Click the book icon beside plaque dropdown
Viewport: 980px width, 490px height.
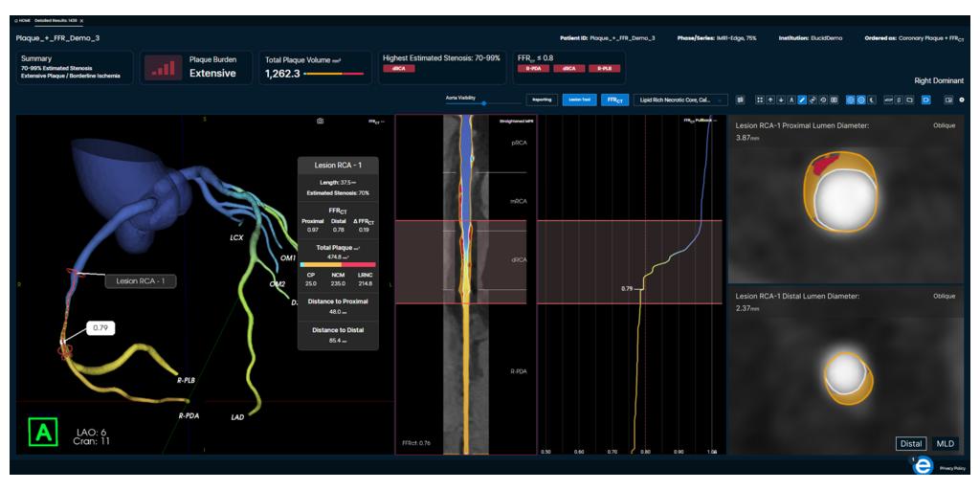click(740, 100)
